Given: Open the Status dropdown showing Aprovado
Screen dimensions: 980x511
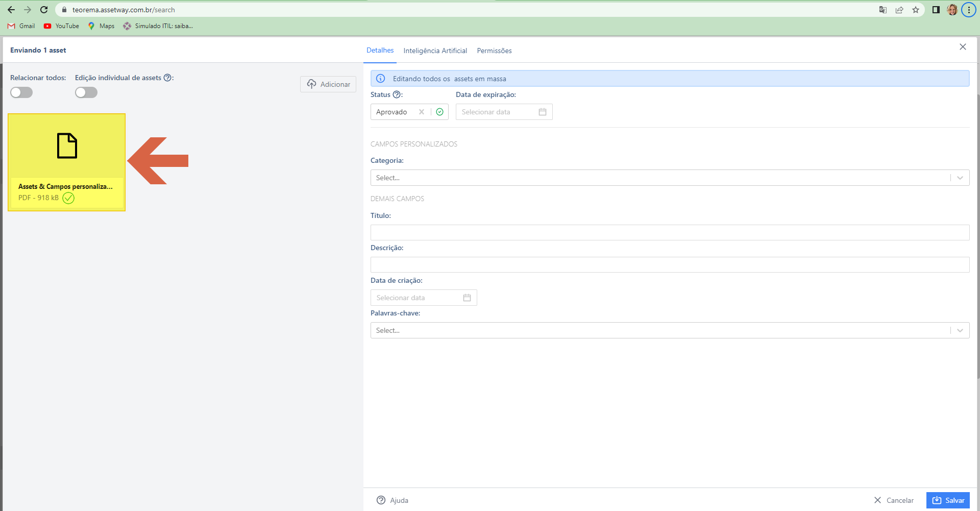Looking at the screenshot, I should pyautogui.click(x=409, y=112).
